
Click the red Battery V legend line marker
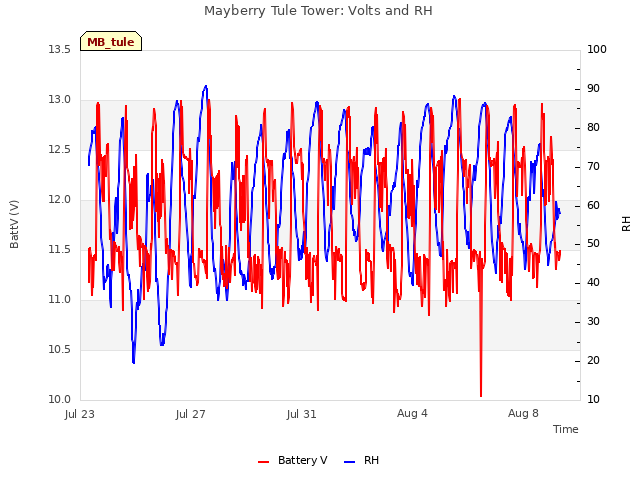pos(264,462)
